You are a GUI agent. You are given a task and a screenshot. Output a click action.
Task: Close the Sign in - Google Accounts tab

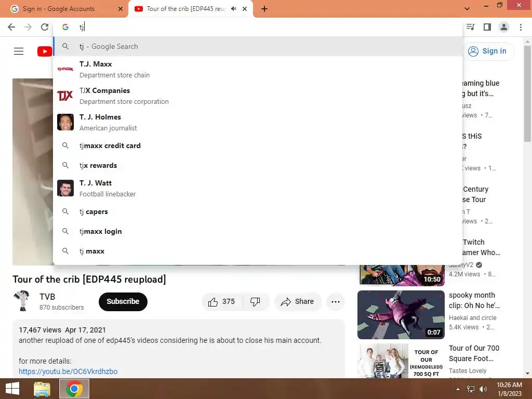pos(121,9)
